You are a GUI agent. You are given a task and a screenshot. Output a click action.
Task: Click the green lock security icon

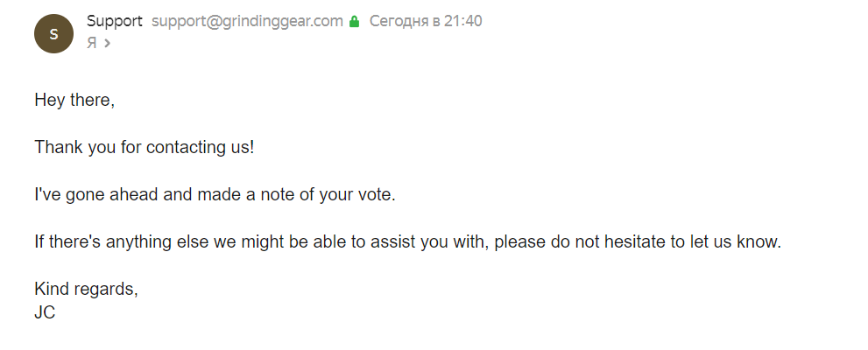(x=354, y=22)
